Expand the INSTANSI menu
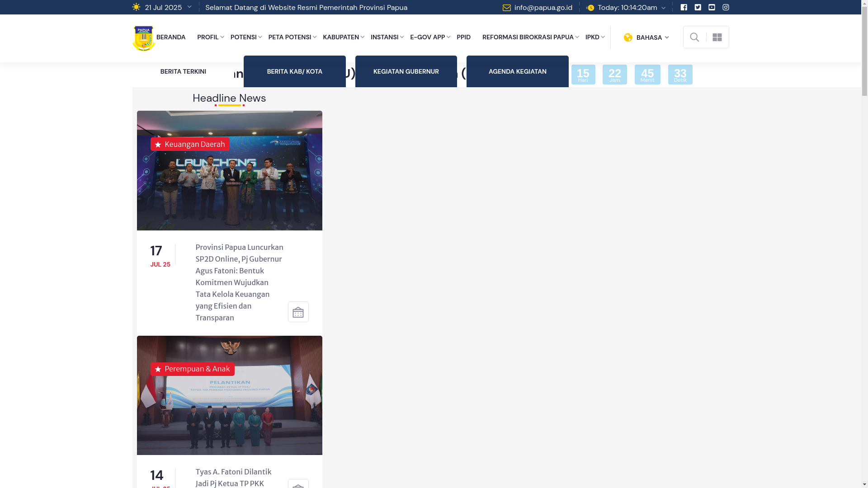 (387, 37)
